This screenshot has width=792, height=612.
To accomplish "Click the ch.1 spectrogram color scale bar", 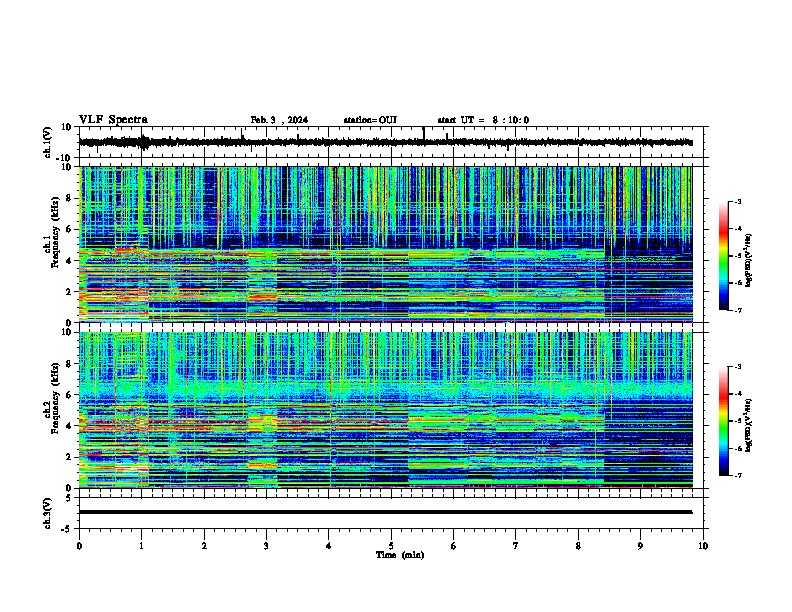I will [723, 256].
